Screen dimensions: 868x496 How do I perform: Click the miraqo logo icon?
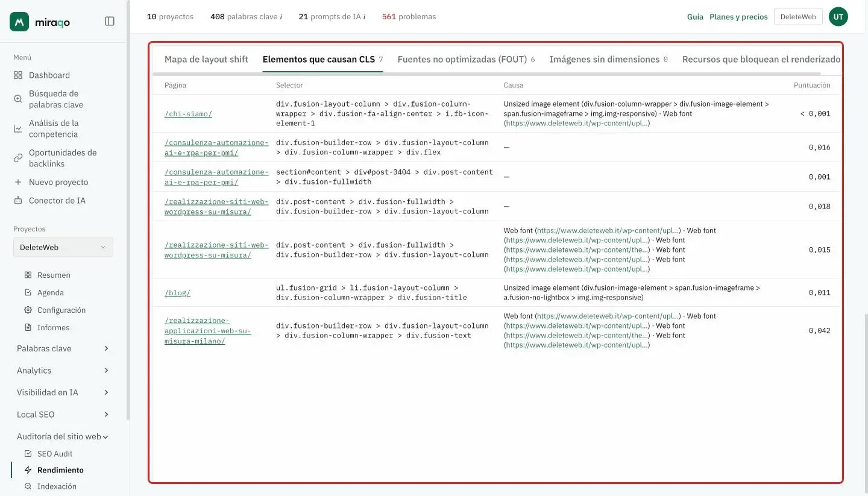[x=19, y=22]
